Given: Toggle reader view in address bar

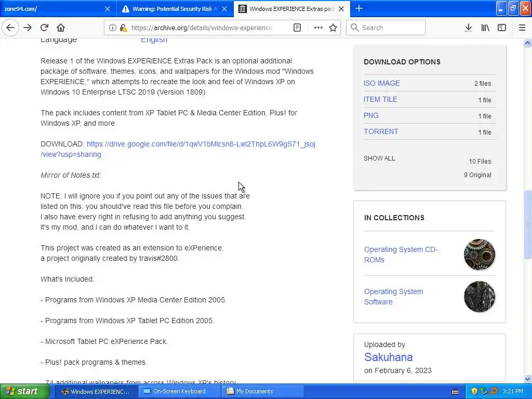Looking at the screenshot, I should point(297,28).
